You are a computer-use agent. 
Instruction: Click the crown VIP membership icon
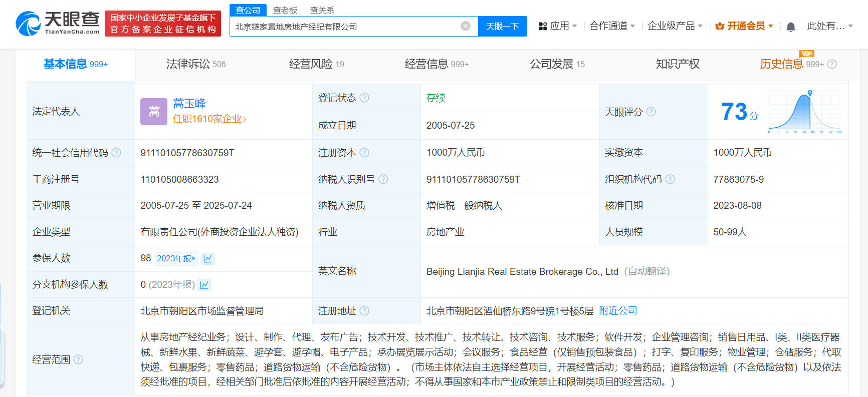(720, 26)
